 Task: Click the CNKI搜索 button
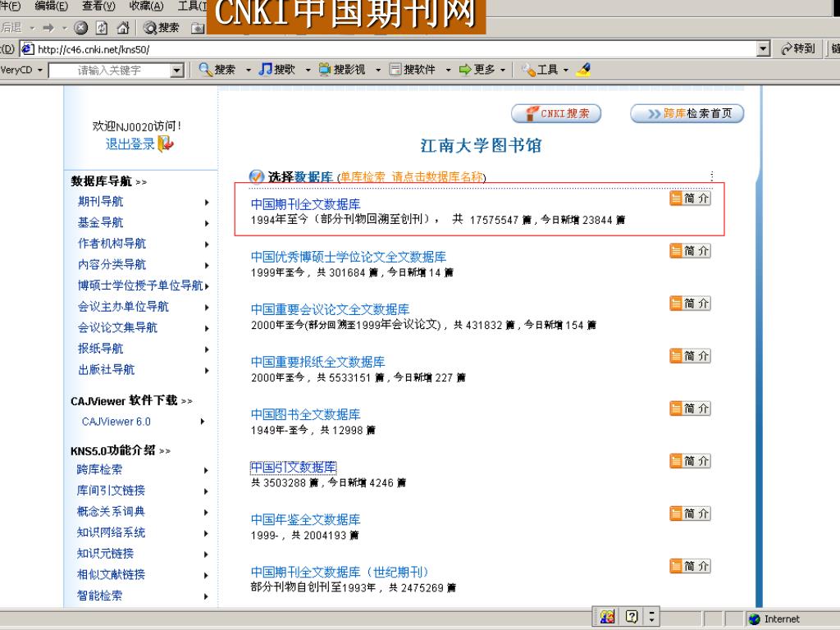click(x=556, y=113)
